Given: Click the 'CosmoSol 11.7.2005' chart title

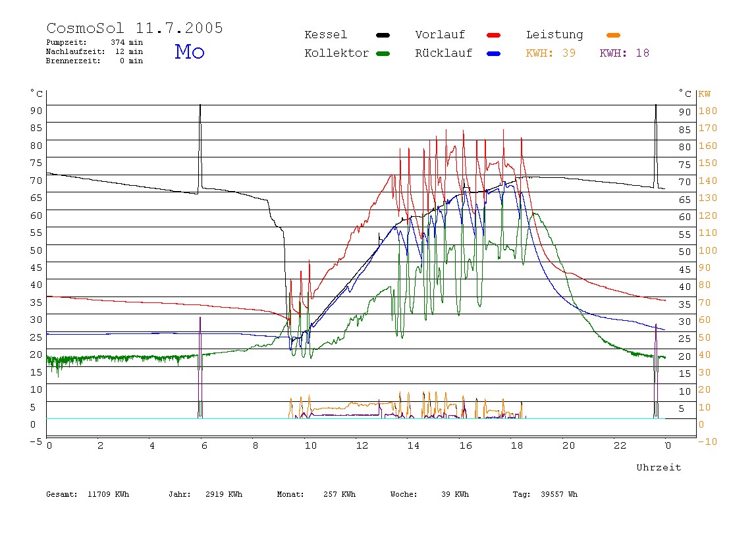Looking at the screenshot, I should point(134,28).
